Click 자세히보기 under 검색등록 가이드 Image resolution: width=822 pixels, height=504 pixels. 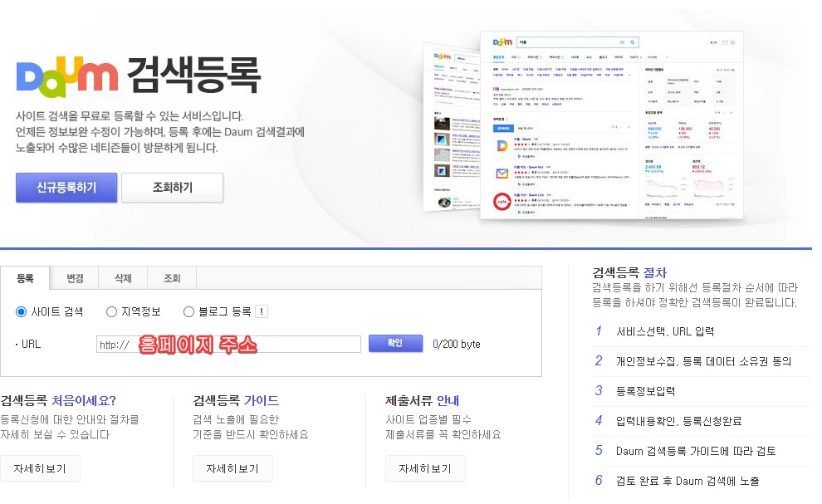click(x=232, y=468)
